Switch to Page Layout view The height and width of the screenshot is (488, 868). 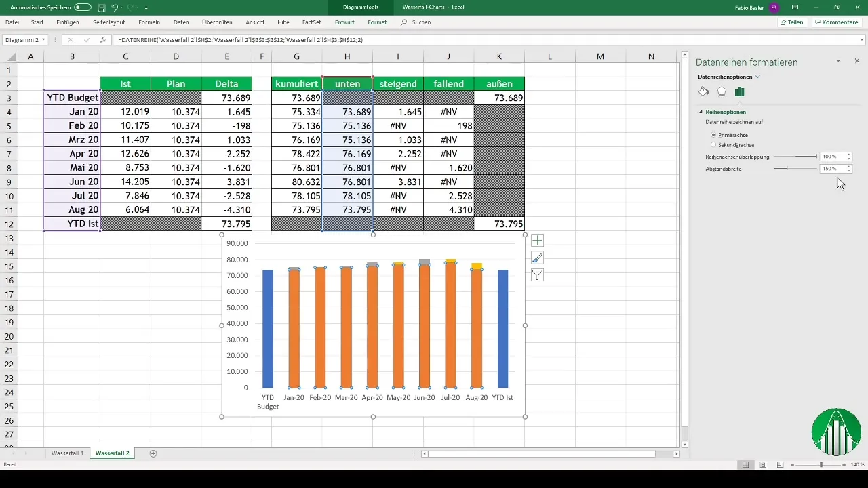(763, 465)
